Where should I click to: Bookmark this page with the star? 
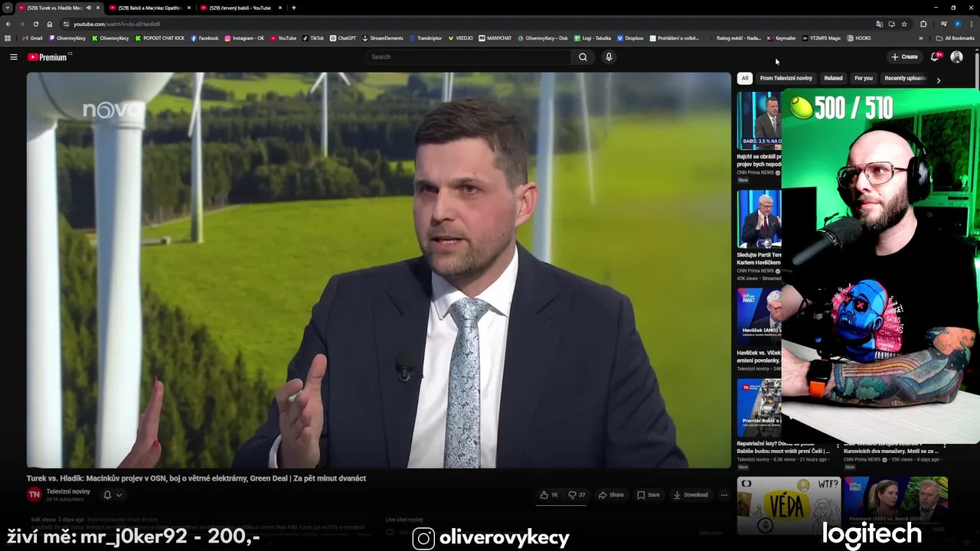tap(904, 24)
